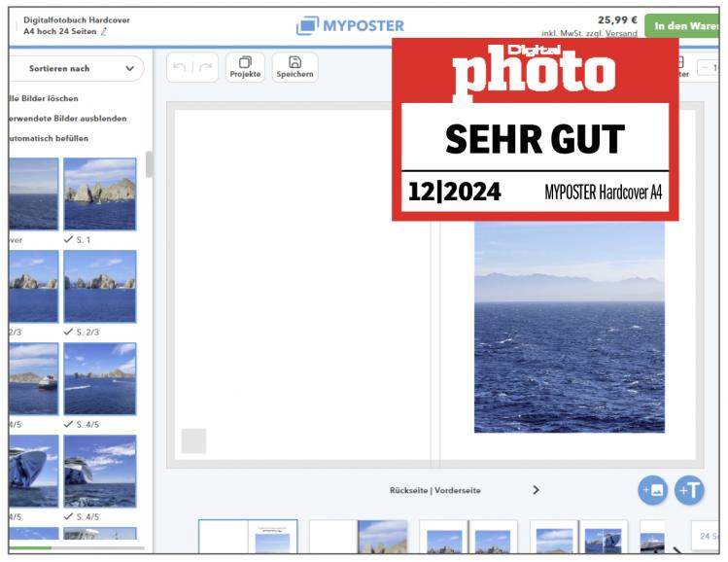728x562 pixels.
Task: Click Automatisch befüllen
Action: tap(49, 138)
